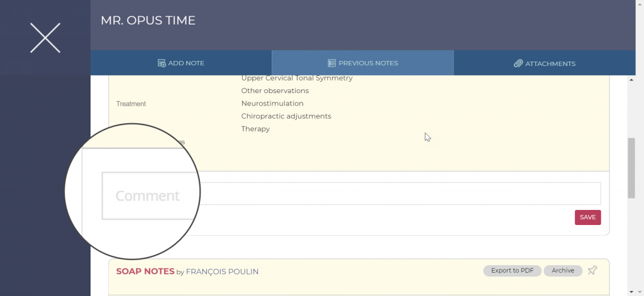The width and height of the screenshot is (644, 296).
Task: Switch to the Previous Notes tab
Action: pos(363,63)
